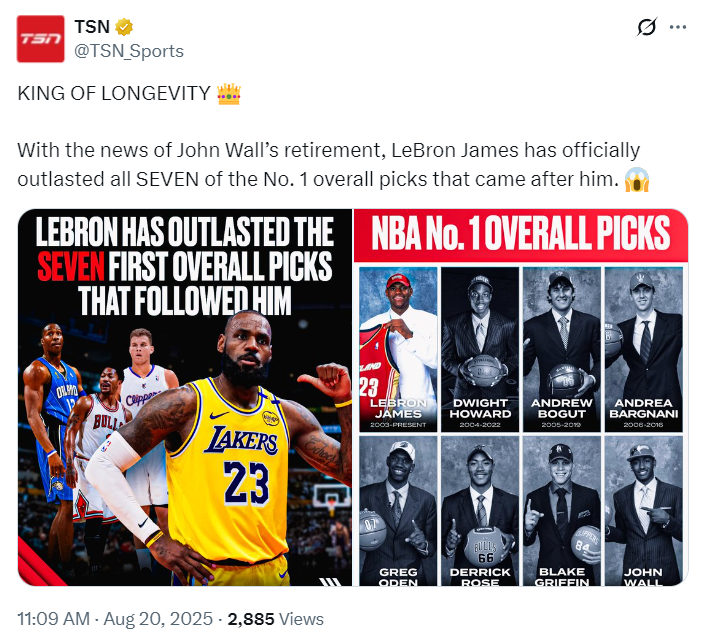This screenshot has width=703, height=644.
Task: Select the Blake Griffin draft card
Action: click(x=561, y=511)
